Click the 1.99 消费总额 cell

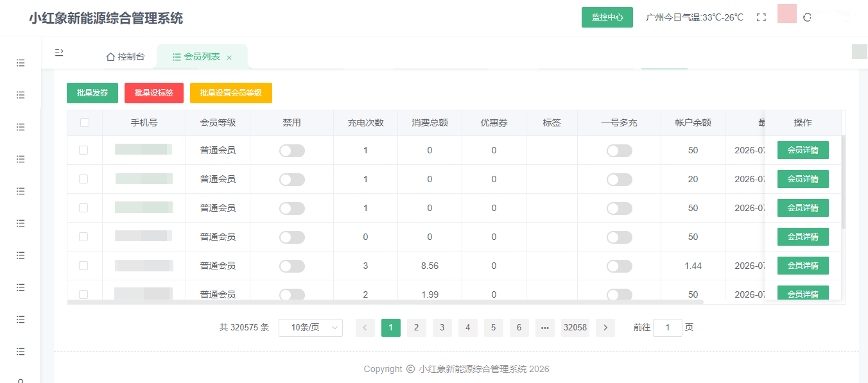pyautogui.click(x=430, y=294)
